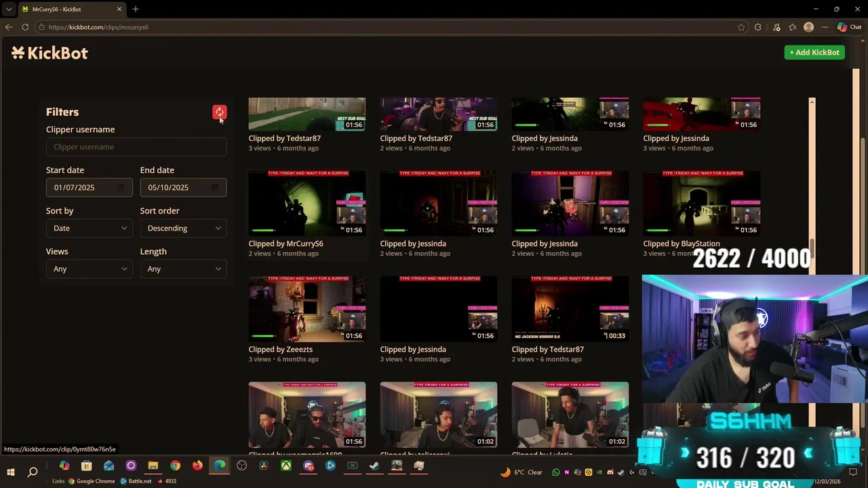Click the Add KickBot button
Image resolution: width=868 pixels, height=488 pixels.
click(814, 52)
